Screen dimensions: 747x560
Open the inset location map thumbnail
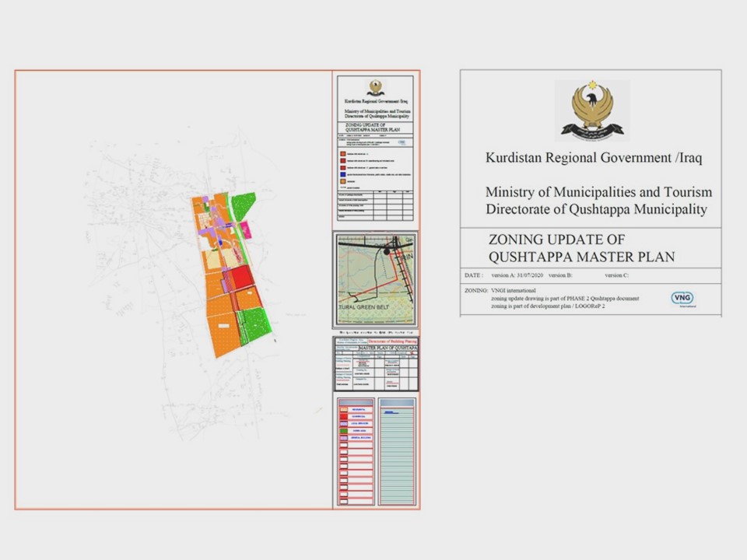pos(376,279)
